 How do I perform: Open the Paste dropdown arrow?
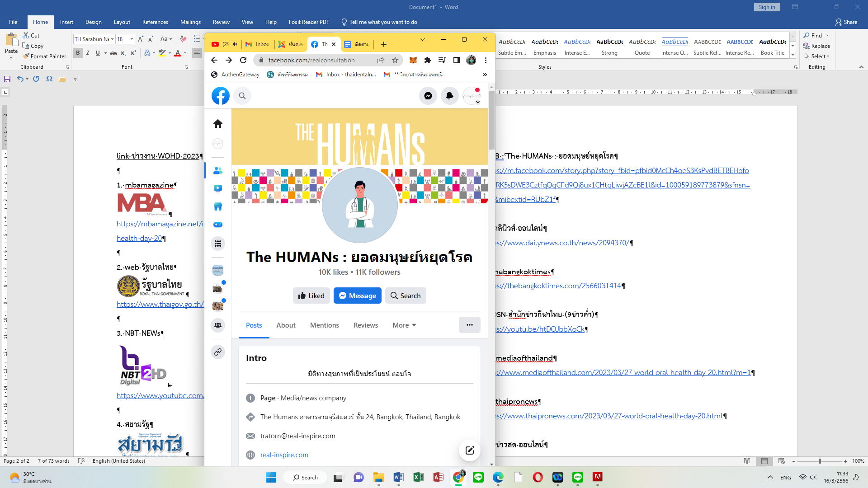[11, 57]
